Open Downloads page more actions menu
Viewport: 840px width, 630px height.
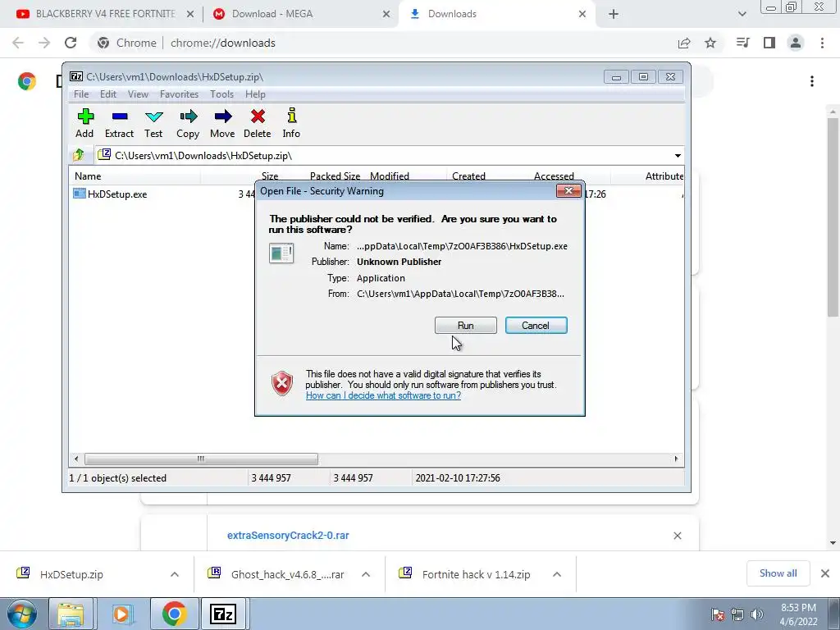(812, 81)
